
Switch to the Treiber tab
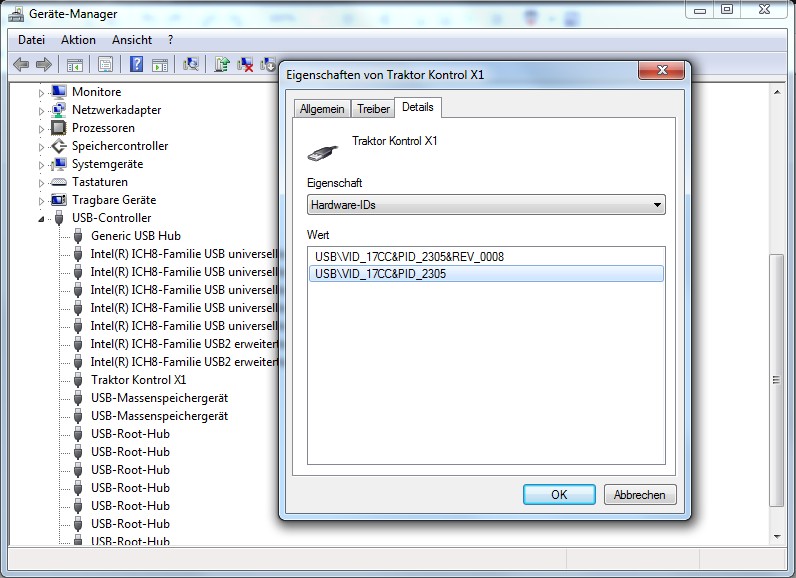(x=373, y=109)
